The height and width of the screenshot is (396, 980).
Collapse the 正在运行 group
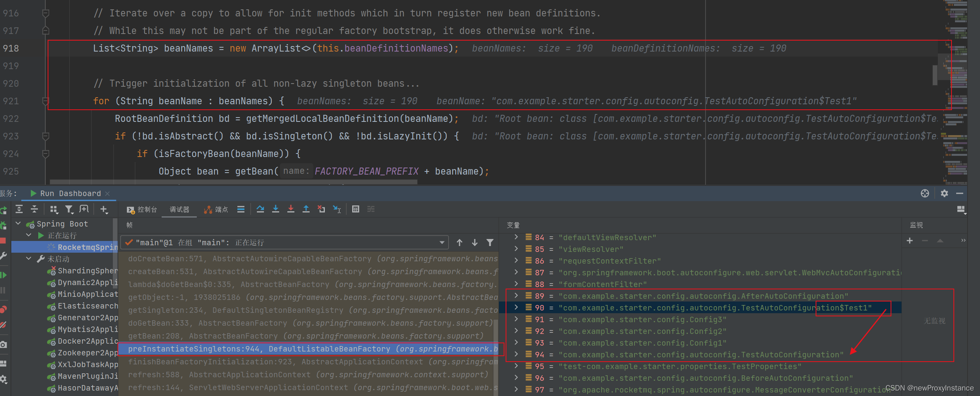pyautogui.click(x=29, y=235)
